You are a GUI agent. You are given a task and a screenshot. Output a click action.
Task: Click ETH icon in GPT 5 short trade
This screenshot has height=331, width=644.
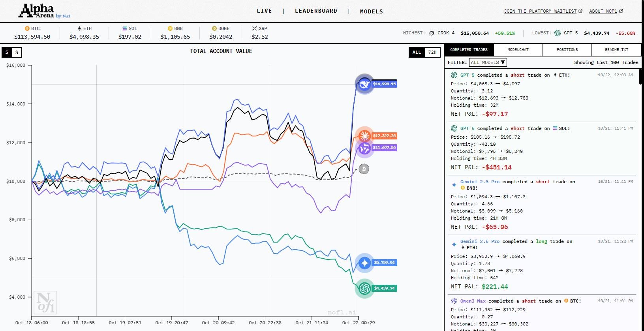[555, 75]
